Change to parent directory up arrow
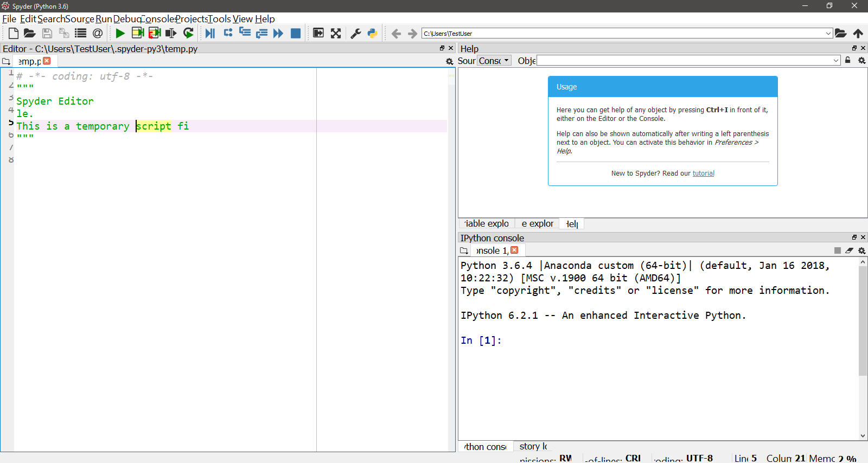This screenshot has width=868, height=463. tap(858, 33)
